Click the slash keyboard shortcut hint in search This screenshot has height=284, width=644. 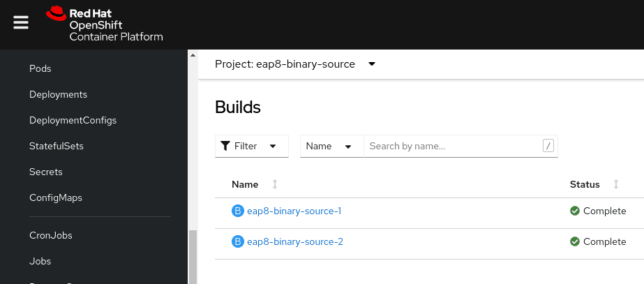pos(548,146)
